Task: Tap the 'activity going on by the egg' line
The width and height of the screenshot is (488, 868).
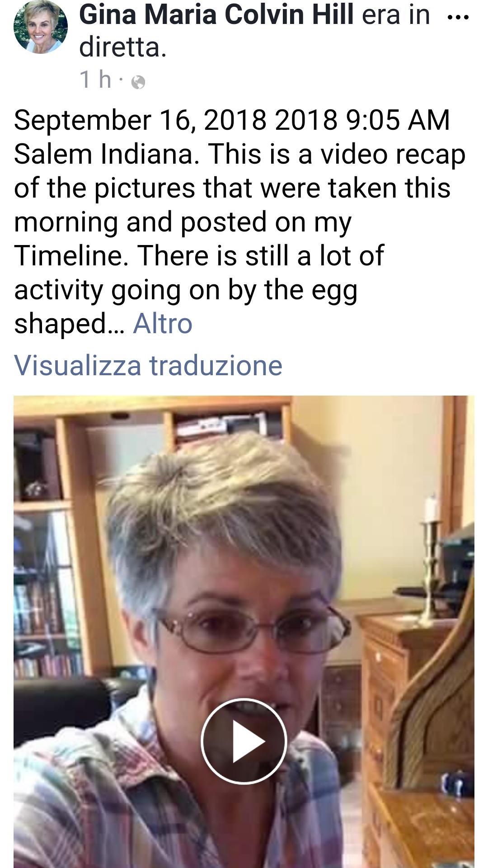Action: point(186,290)
